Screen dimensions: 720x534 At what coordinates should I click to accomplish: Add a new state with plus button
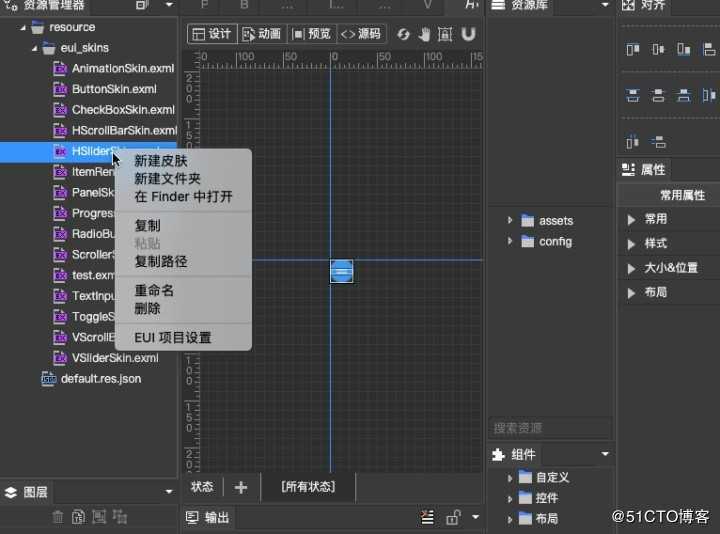[x=241, y=487]
